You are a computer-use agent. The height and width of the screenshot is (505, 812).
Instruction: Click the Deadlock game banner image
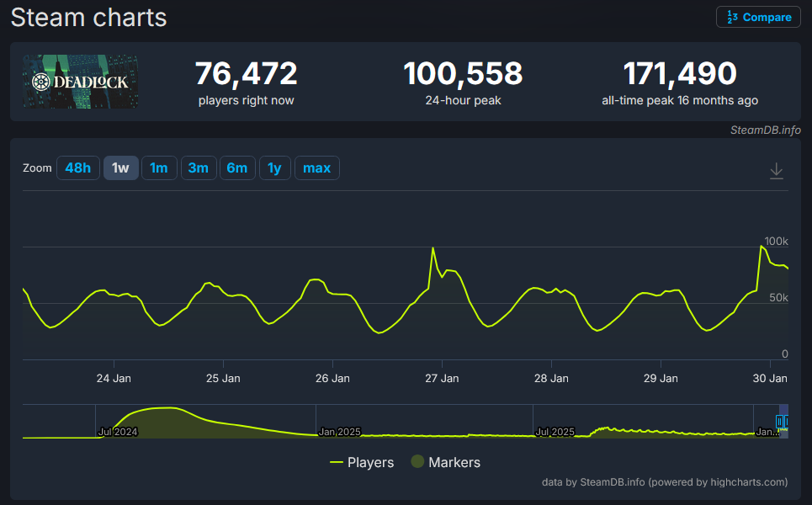point(80,82)
